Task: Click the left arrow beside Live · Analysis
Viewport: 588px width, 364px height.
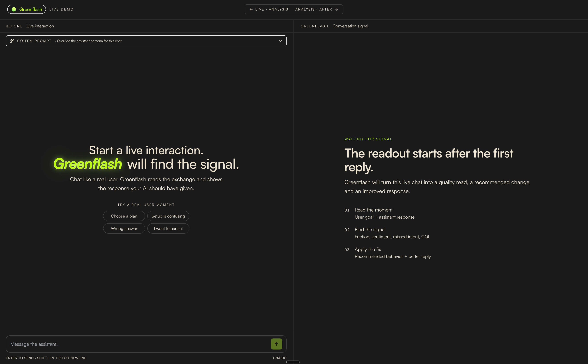Action: pyautogui.click(x=251, y=9)
